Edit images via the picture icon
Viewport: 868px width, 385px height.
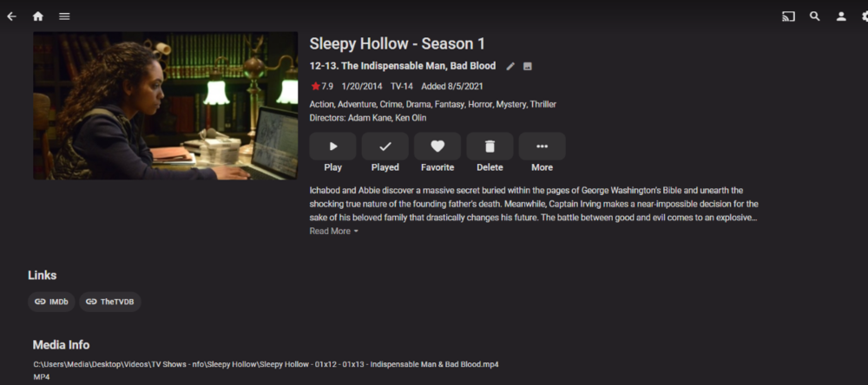click(x=528, y=67)
